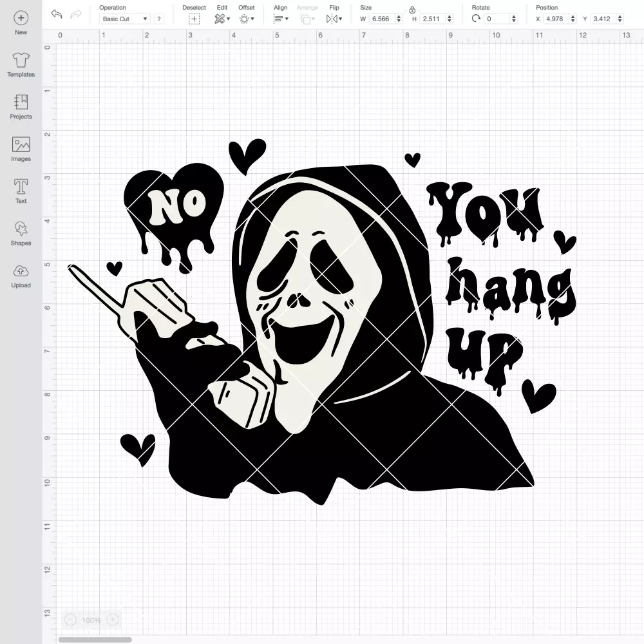Screen dimensions: 644x644
Task: Click the Rotate angle input field
Action: click(497, 19)
